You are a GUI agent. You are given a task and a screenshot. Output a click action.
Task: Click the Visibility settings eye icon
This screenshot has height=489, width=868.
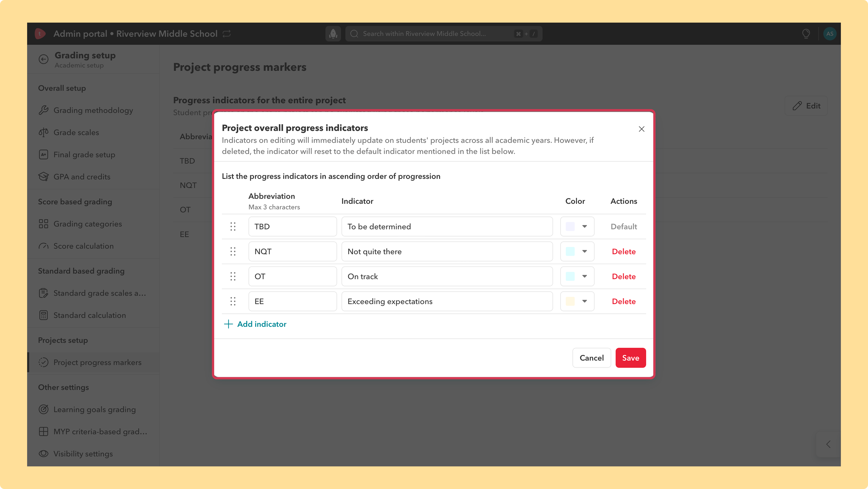pyautogui.click(x=44, y=454)
